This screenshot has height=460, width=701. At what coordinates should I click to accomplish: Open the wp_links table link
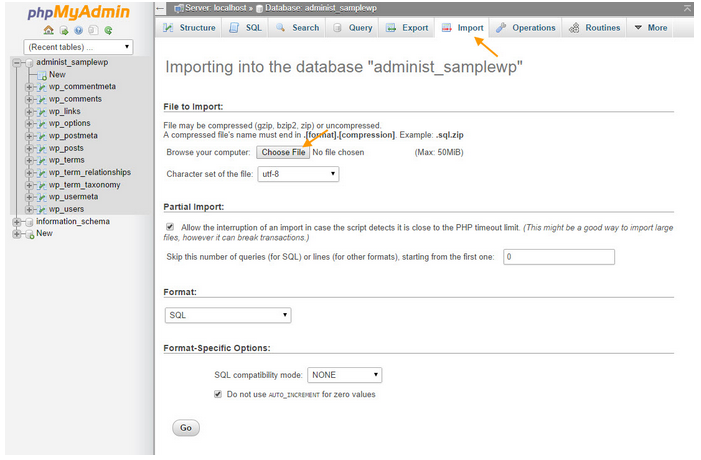65,112
